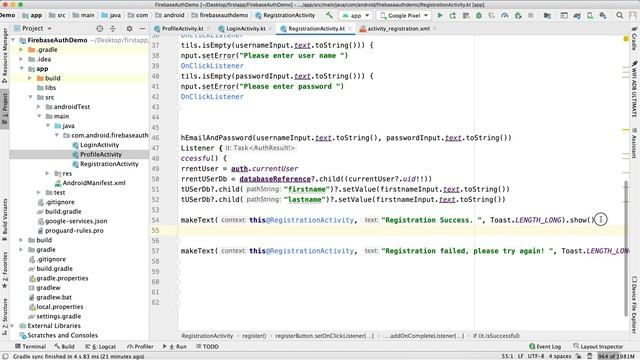Click the editor vertical scrollbar thumb
The height and width of the screenshot is (360, 640).
click(x=626, y=248)
